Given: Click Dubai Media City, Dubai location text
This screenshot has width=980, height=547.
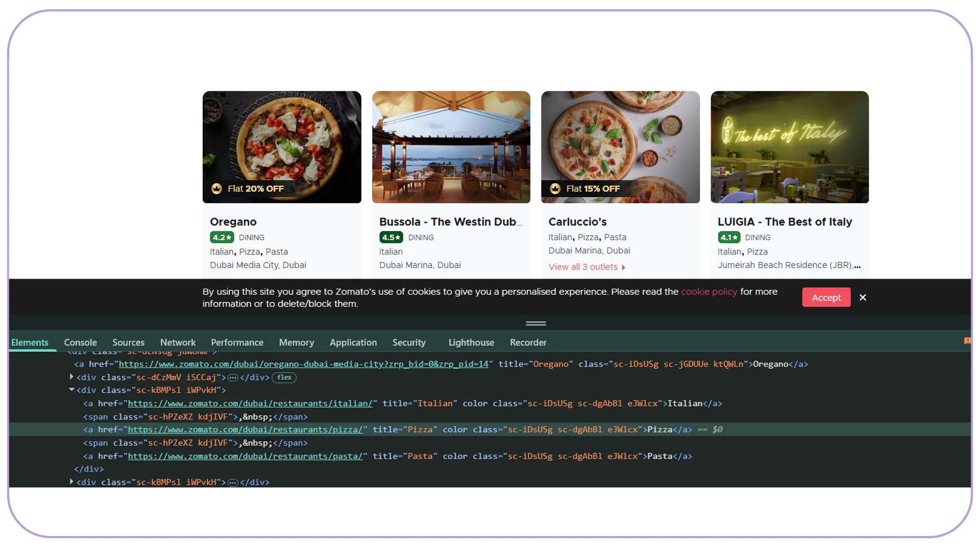Looking at the screenshot, I should click(x=258, y=265).
